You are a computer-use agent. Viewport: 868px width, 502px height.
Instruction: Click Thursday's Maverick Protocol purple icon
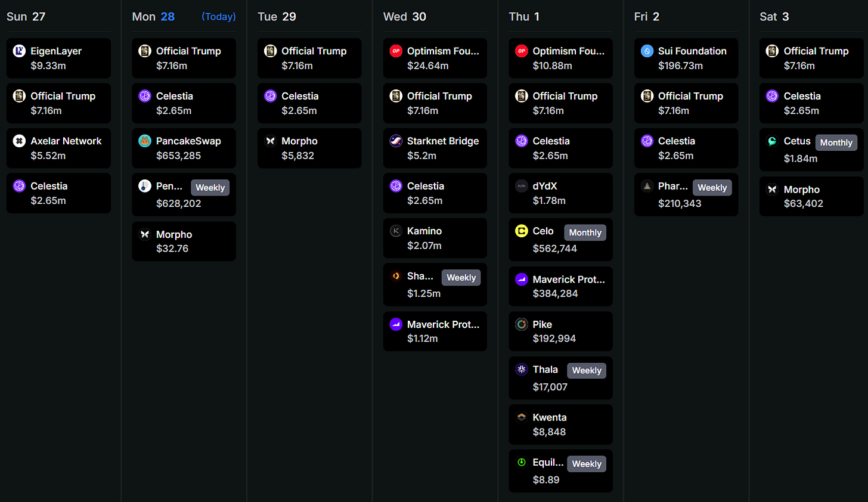point(522,279)
